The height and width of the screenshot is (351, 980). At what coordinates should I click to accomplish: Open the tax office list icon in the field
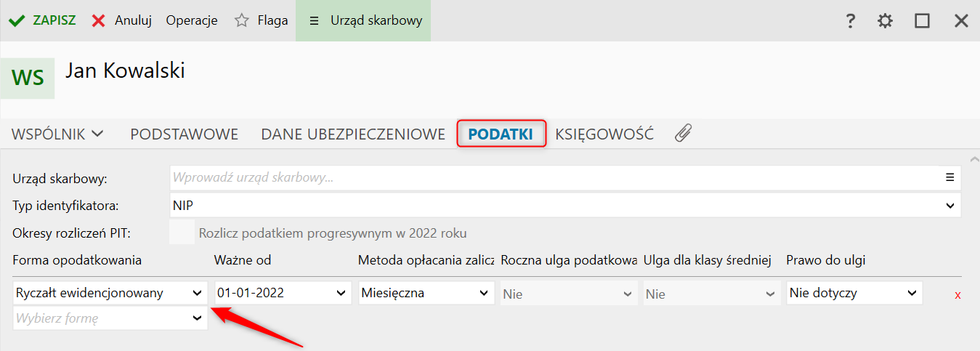(949, 177)
